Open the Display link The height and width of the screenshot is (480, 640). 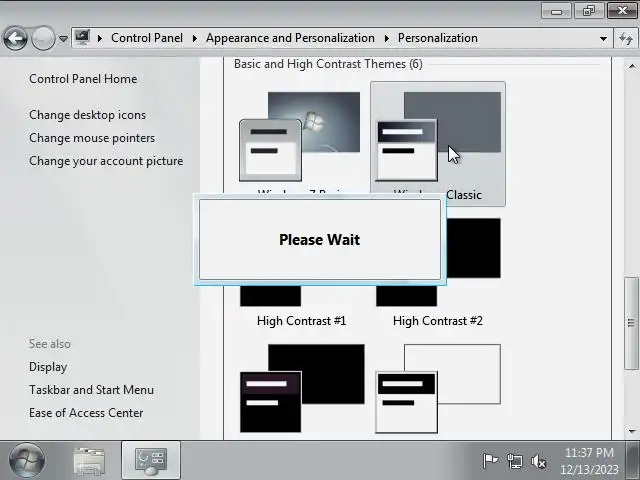(x=48, y=367)
